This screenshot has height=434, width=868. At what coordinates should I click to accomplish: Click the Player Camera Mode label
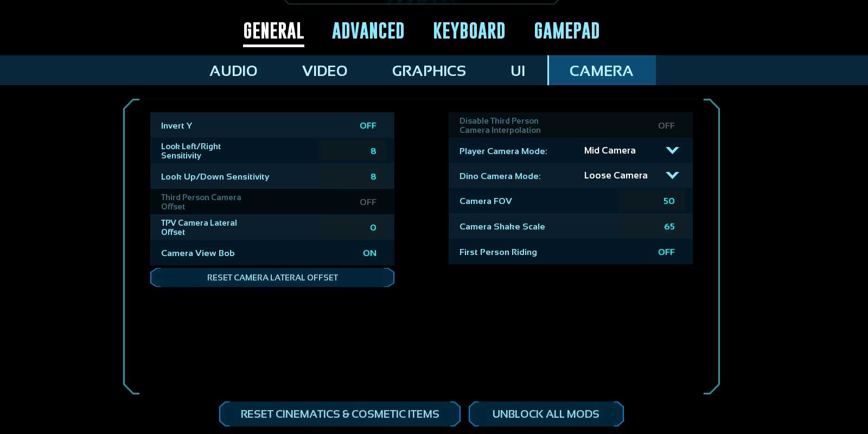click(x=503, y=151)
